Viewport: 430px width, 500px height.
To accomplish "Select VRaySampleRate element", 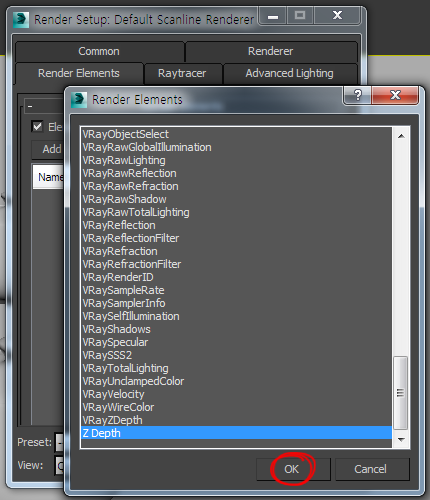I will pyautogui.click(x=236, y=290).
